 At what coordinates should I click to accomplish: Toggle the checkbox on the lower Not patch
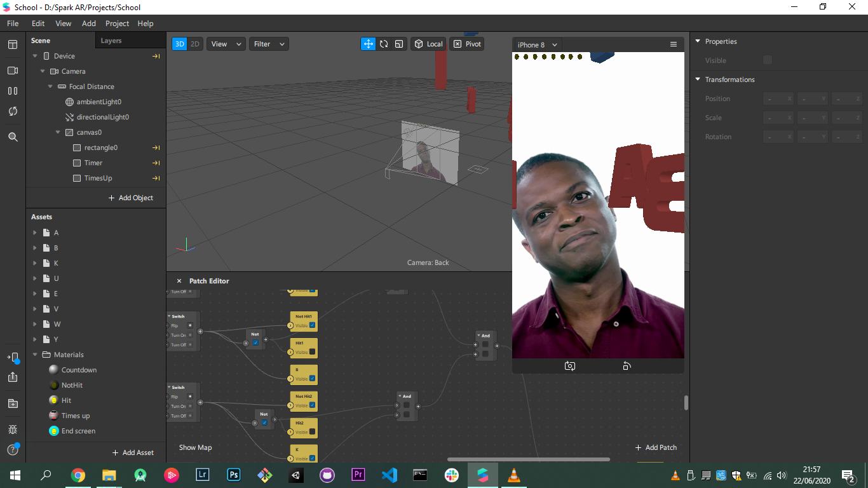(264, 423)
